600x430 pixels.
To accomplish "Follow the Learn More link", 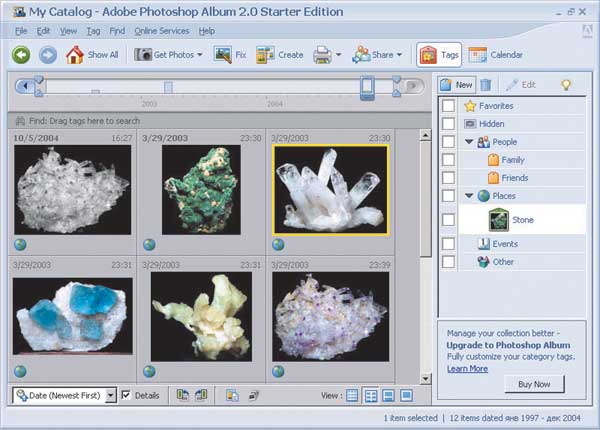I will [467, 368].
